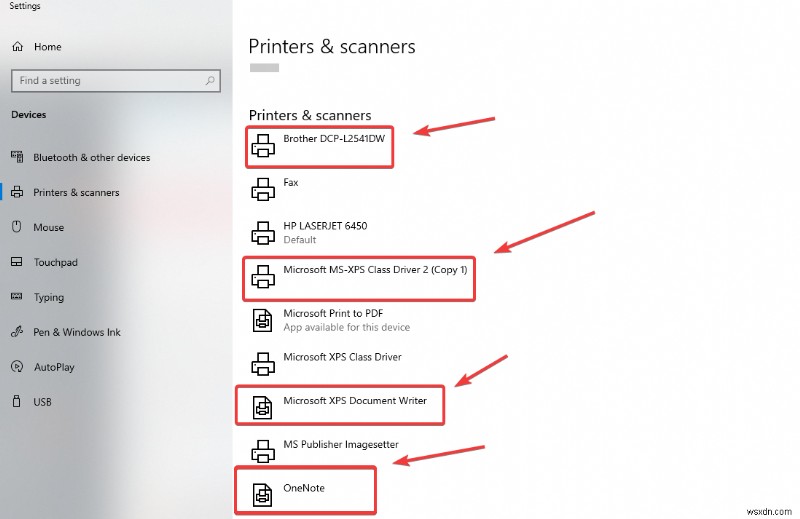
Task: Select the Microsoft XPS Class Driver name
Action: [x=342, y=357]
